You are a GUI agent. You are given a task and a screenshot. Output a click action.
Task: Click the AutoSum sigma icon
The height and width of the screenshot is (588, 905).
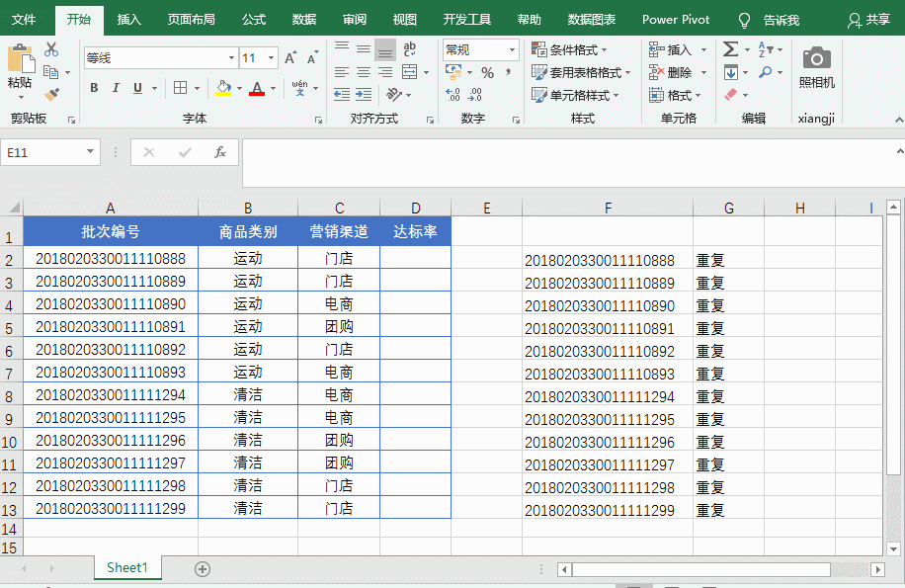730,49
